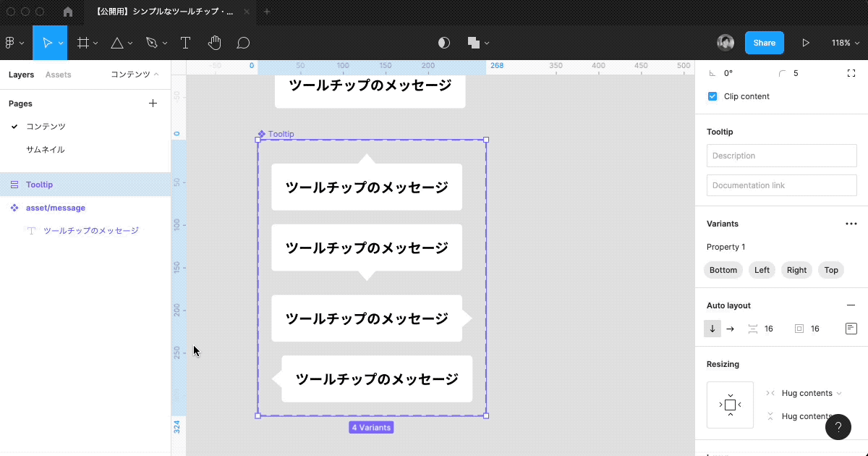Screen dimensions: 868x456
Task: Click the Description input field
Action: click(781, 155)
